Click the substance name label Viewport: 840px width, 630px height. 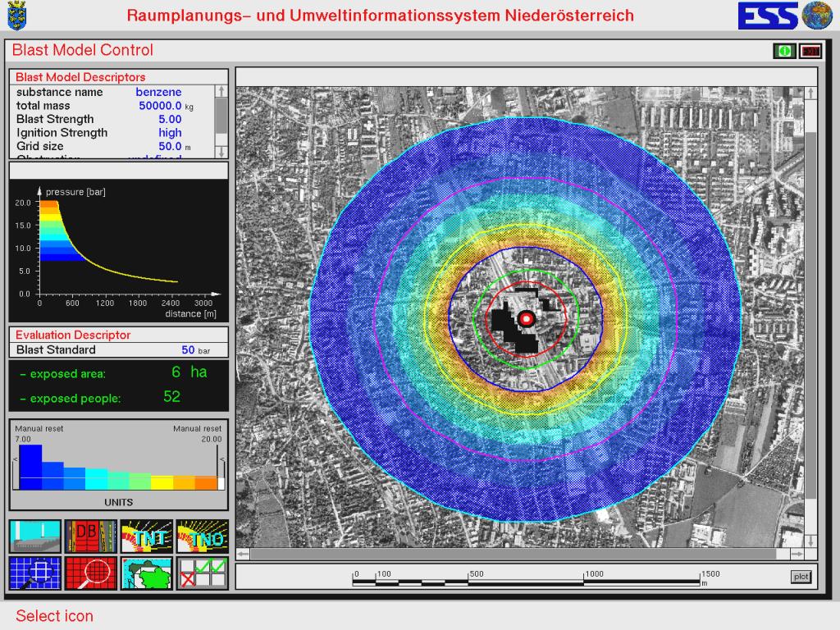click(x=59, y=92)
